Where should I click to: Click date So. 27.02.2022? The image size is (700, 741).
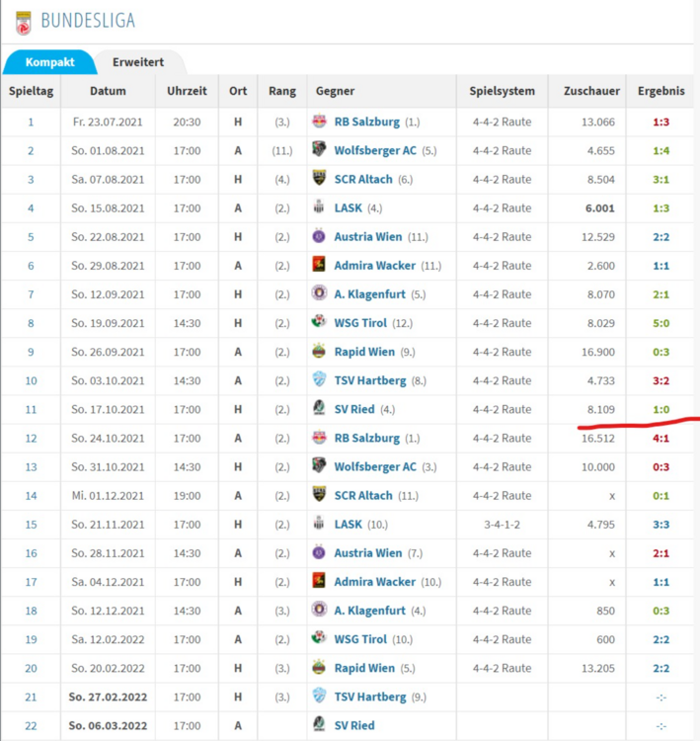[108, 698]
